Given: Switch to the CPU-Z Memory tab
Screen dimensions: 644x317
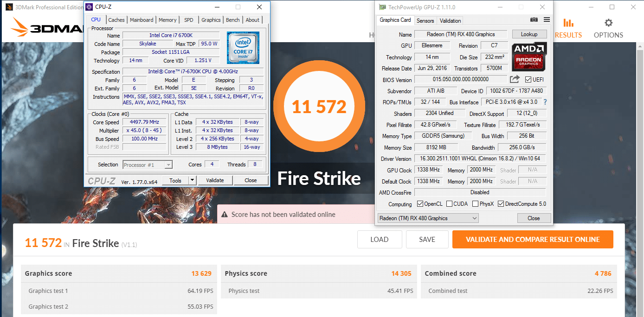Looking at the screenshot, I should tap(167, 20).
